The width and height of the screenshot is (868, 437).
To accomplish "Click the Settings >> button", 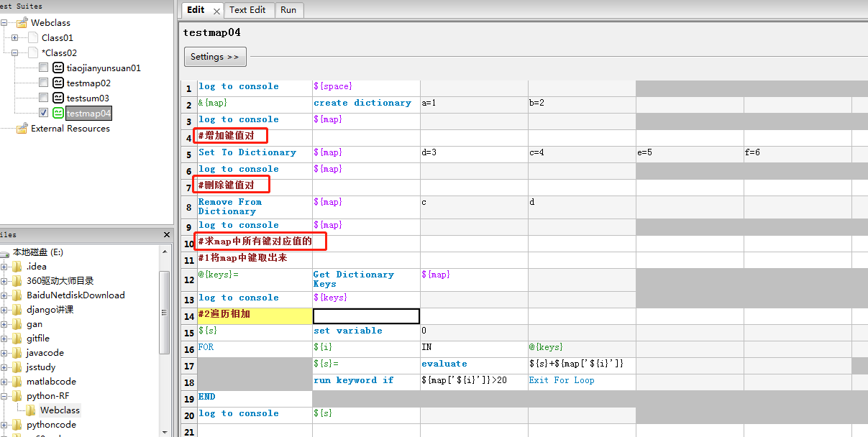I will 215,57.
